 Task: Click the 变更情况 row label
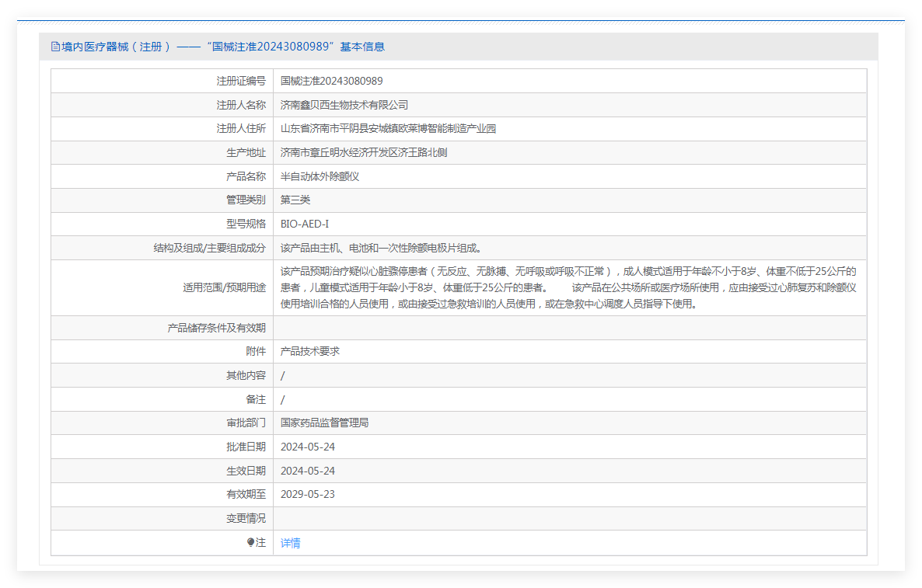coord(246,518)
